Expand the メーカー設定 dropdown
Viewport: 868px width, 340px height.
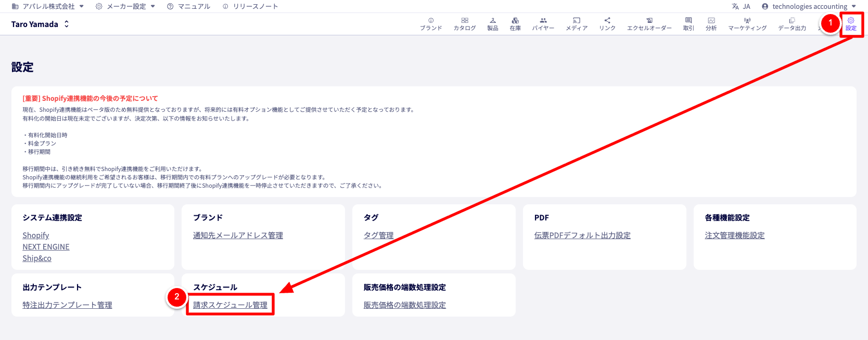pyautogui.click(x=125, y=6)
